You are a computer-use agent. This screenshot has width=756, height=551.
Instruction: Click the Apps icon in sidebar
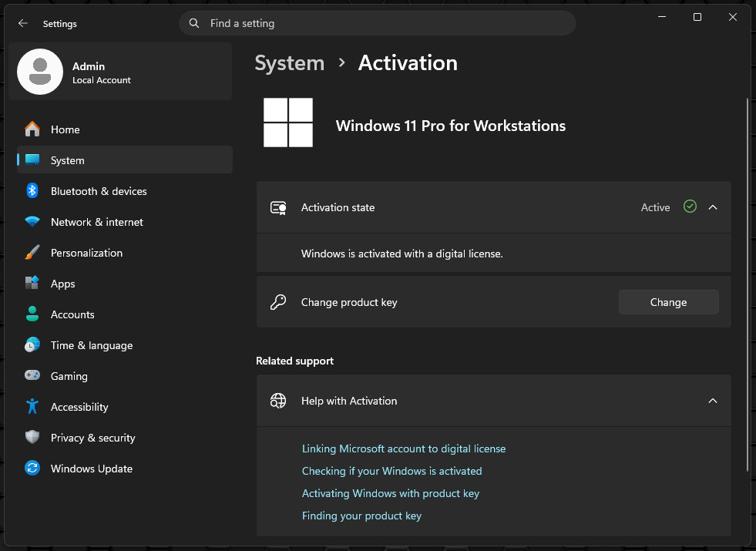pyautogui.click(x=32, y=283)
